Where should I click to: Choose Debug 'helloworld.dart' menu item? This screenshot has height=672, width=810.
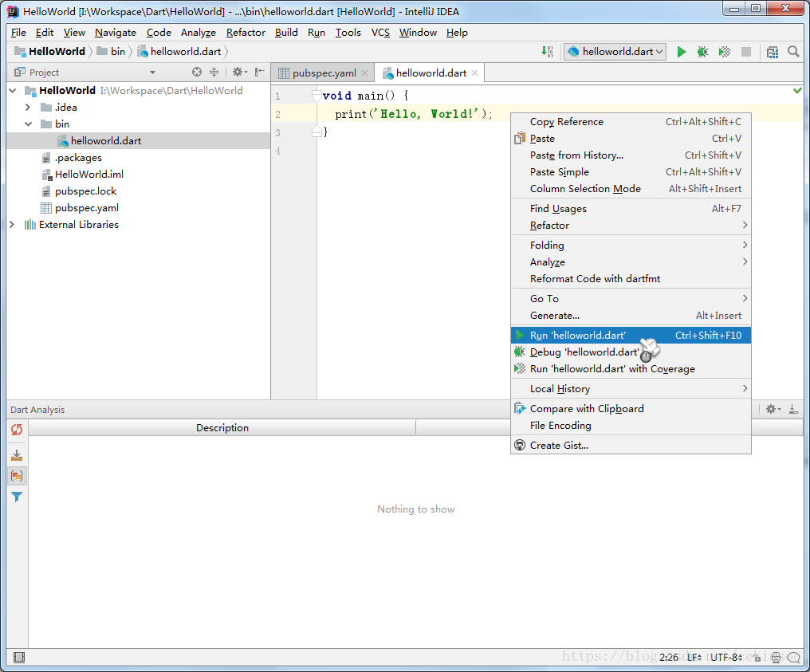[631, 352]
